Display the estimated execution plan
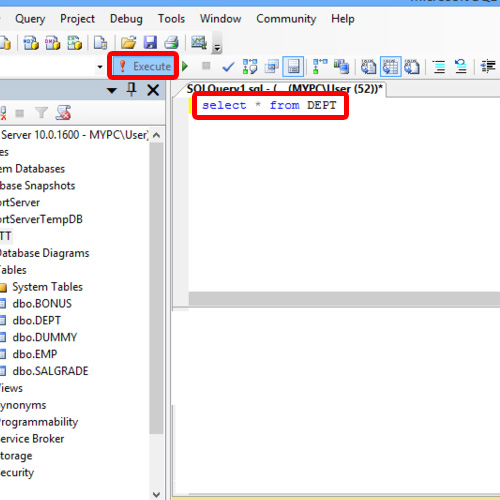Image resolution: width=500 pixels, height=500 pixels. 250,66
